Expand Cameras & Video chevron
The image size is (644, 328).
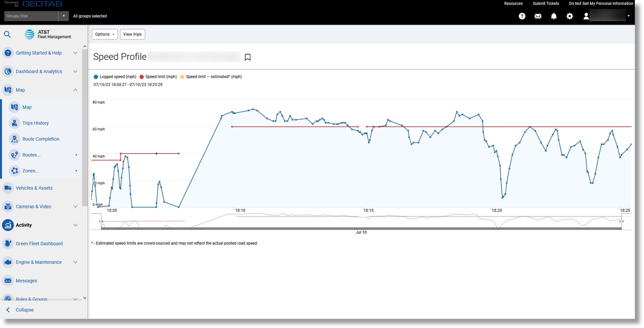[x=75, y=206]
